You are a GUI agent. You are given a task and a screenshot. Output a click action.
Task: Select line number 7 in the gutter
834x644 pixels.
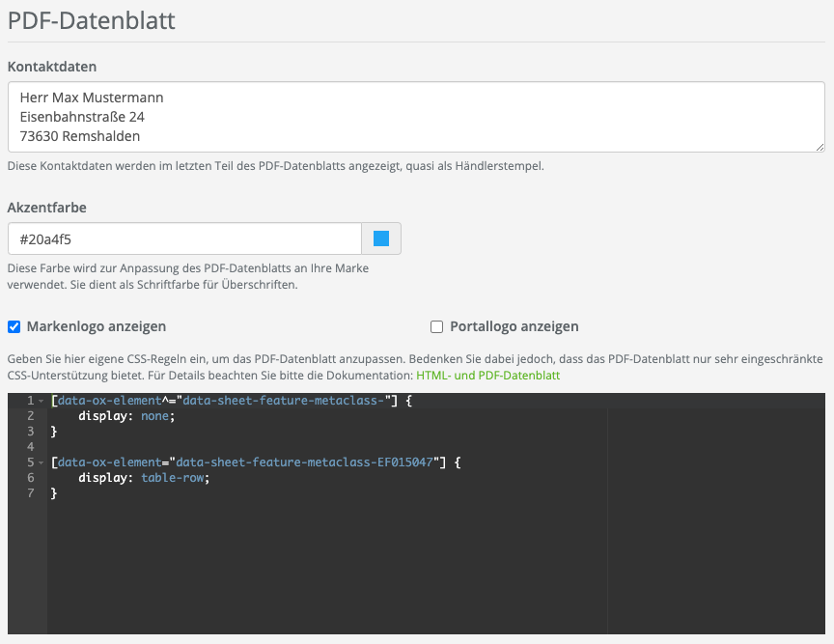30,493
